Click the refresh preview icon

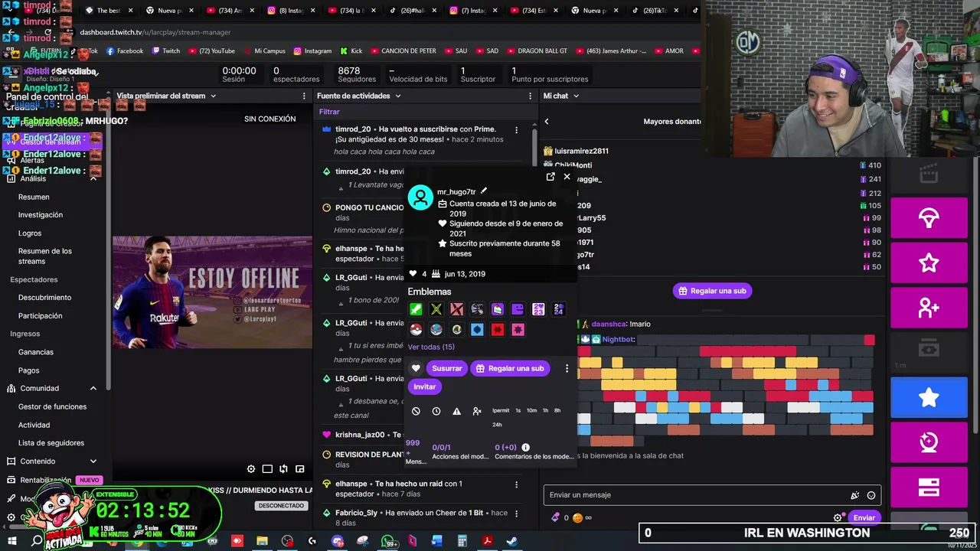[283, 469]
